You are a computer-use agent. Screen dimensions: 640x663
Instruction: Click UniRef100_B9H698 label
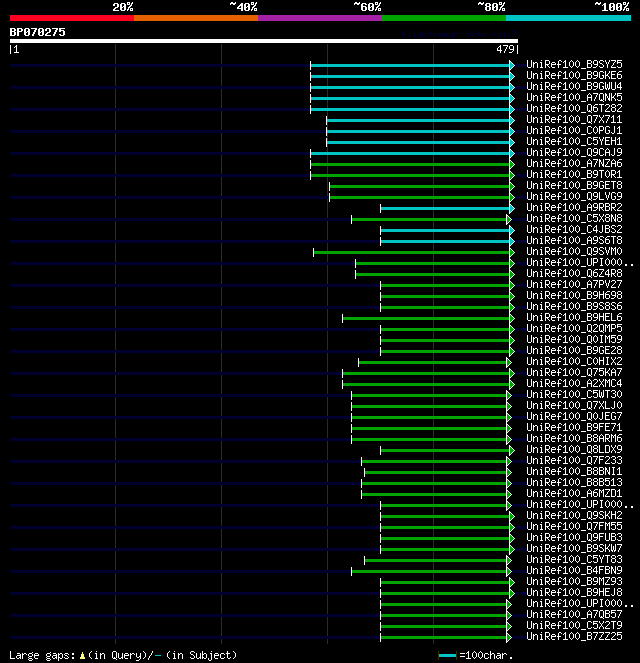pyautogui.click(x=574, y=295)
